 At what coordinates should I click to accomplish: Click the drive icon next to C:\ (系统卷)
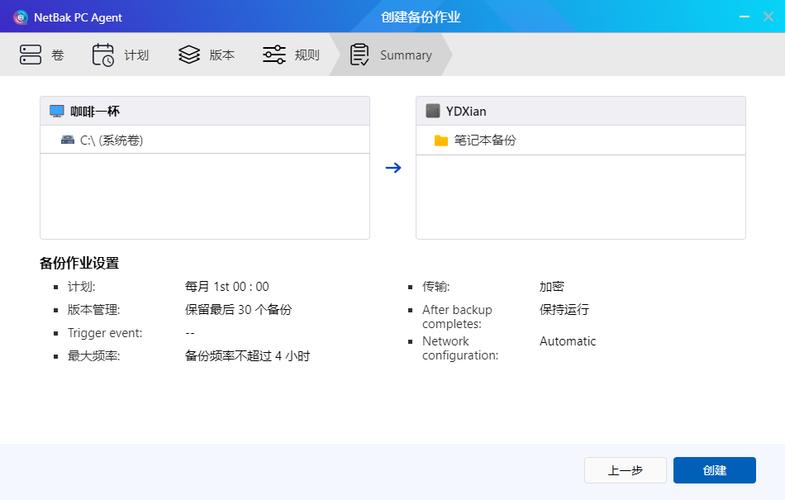(67, 140)
